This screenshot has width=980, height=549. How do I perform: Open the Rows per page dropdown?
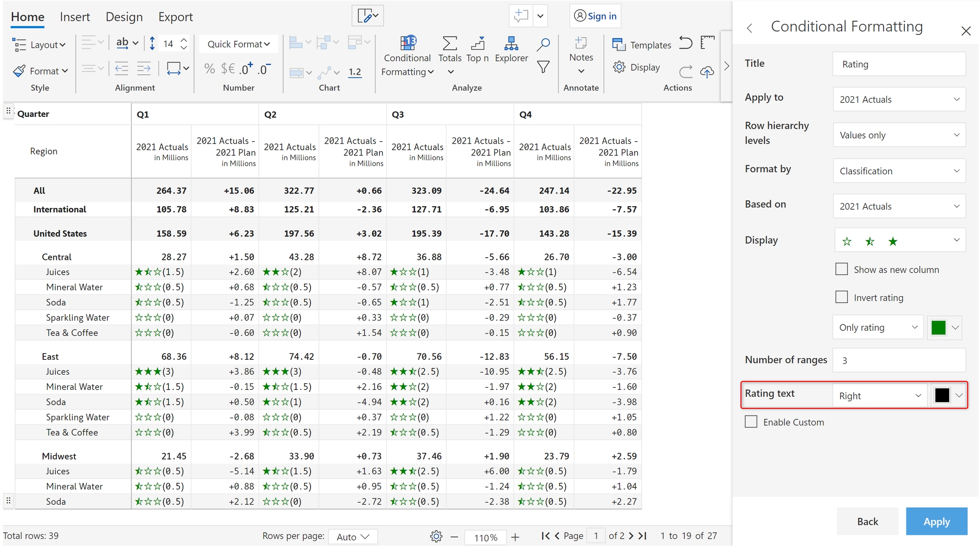[353, 537]
